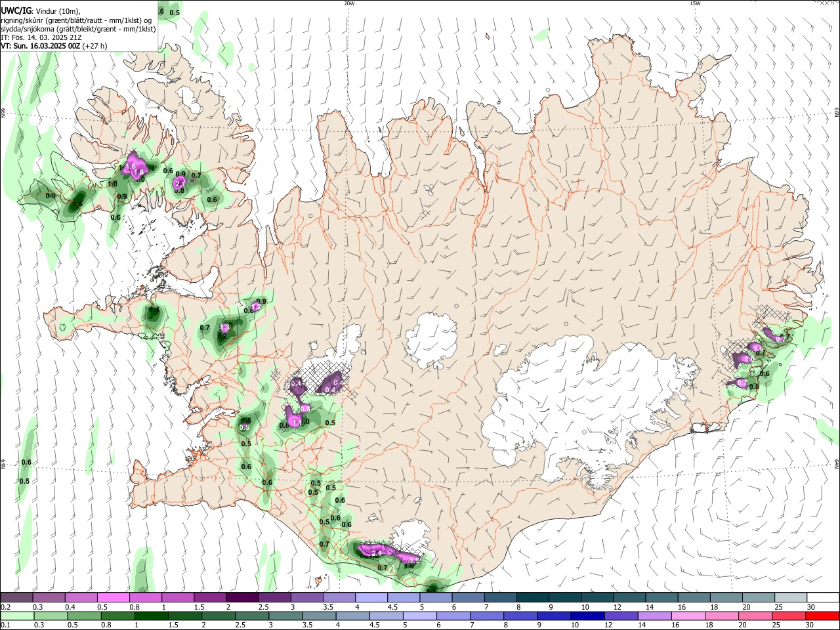840x630 pixels.
Task: Select pale green 0.1 swatch in lower legend
Action: tap(16, 616)
